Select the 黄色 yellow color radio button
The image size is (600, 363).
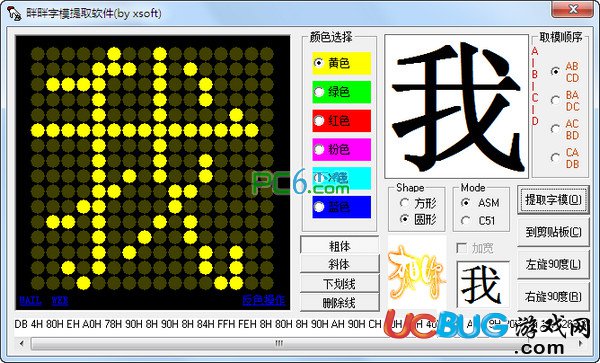(x=318, y=62)
